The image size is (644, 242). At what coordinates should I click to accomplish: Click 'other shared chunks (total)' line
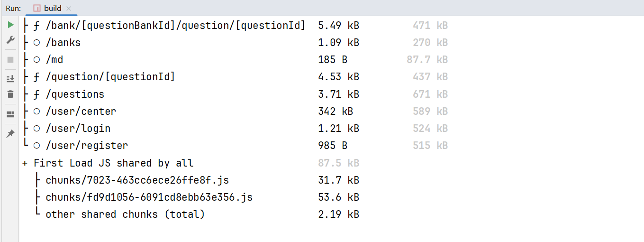tap(198, 214)
